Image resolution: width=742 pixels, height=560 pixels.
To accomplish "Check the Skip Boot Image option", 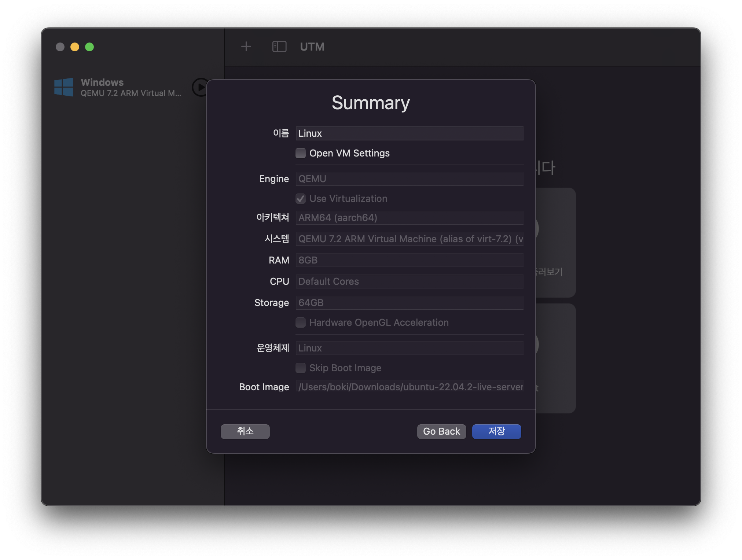I will (301, 368).
